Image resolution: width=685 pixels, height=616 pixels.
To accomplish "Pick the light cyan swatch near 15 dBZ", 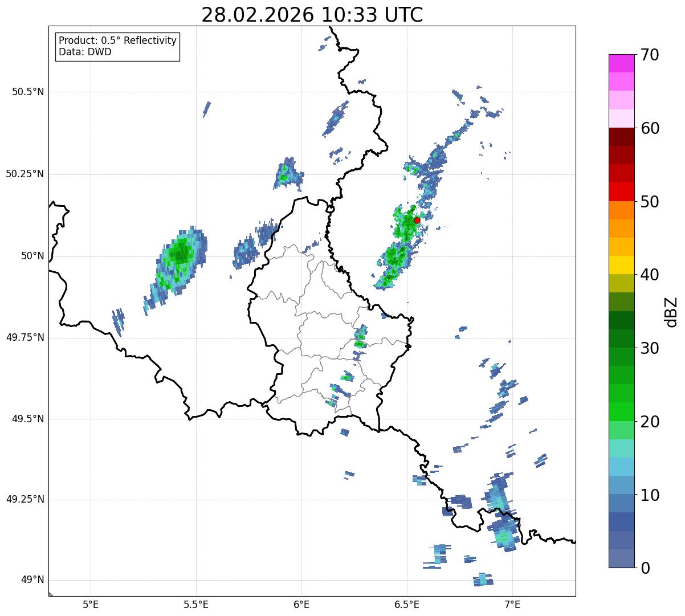I will (x=621, y=448).
